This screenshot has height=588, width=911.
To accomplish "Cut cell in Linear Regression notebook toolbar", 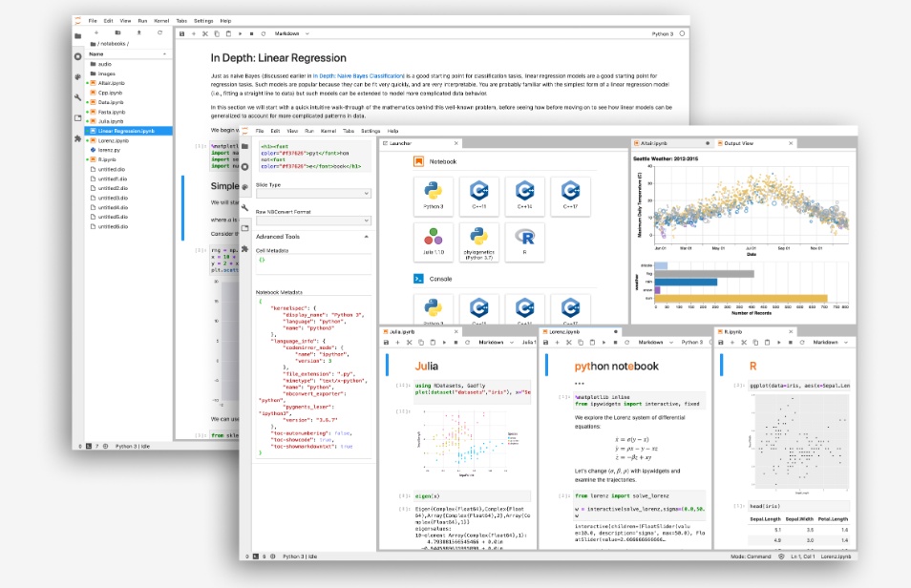I will (205, 33).
